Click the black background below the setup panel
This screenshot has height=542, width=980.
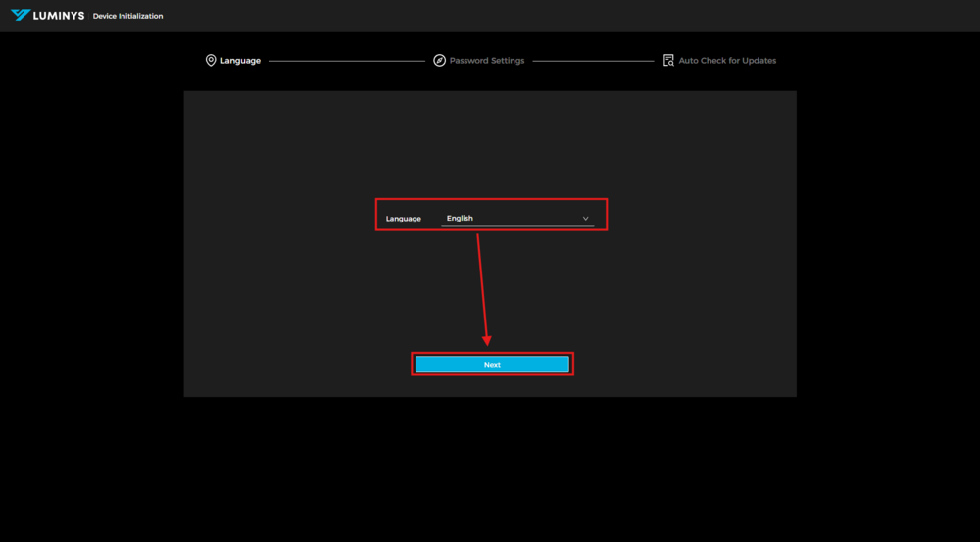click(490, 470)
